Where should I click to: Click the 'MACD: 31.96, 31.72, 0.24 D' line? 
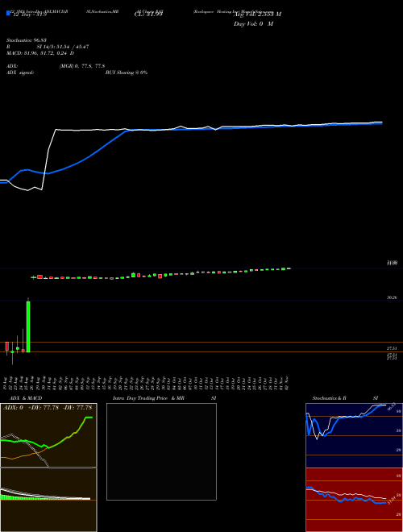pyautogui.click(x=40, y=53)
